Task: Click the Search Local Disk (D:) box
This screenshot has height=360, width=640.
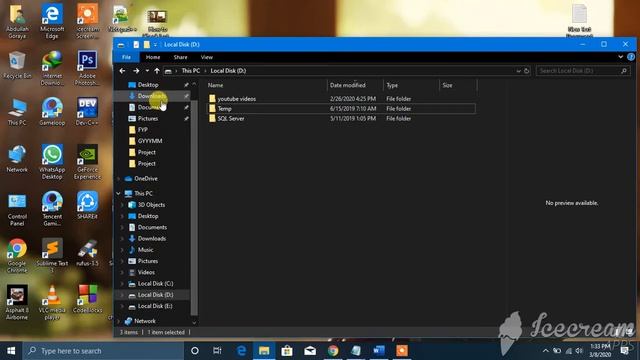Action: (583, 71)
